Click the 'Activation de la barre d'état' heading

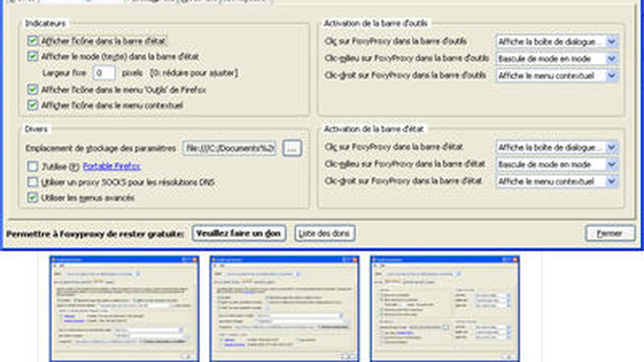pyautogui.click(x=374, y=129)
